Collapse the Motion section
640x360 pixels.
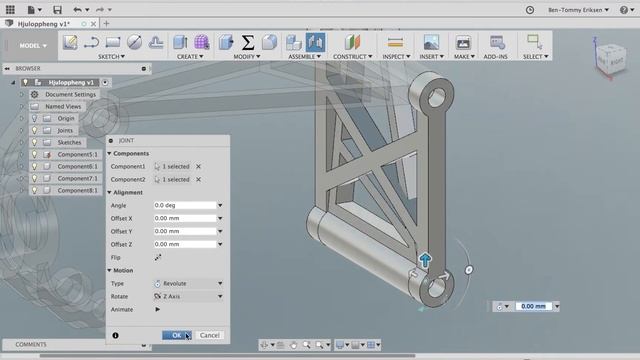[109, 270]
